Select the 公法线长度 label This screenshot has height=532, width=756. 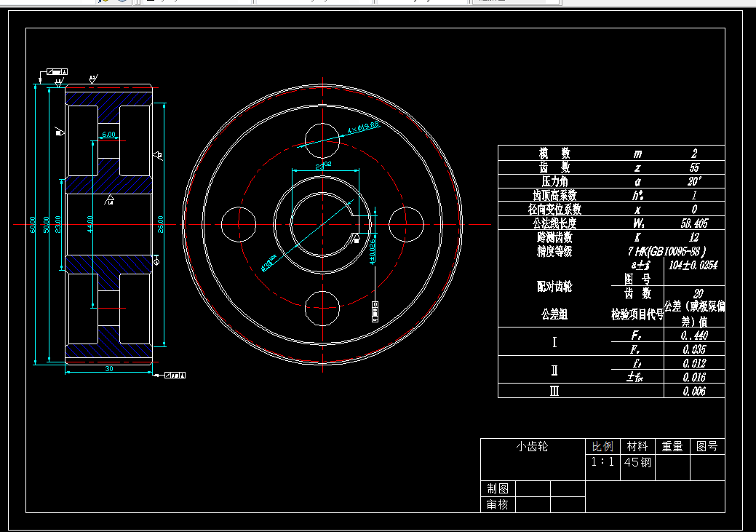pyautogui.click(x=554, y=223)
